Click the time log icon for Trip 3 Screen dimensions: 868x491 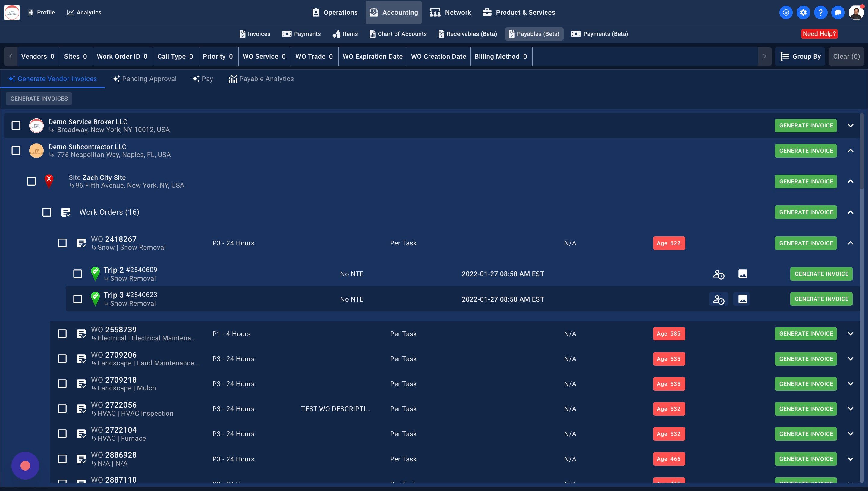click(719, 299)
